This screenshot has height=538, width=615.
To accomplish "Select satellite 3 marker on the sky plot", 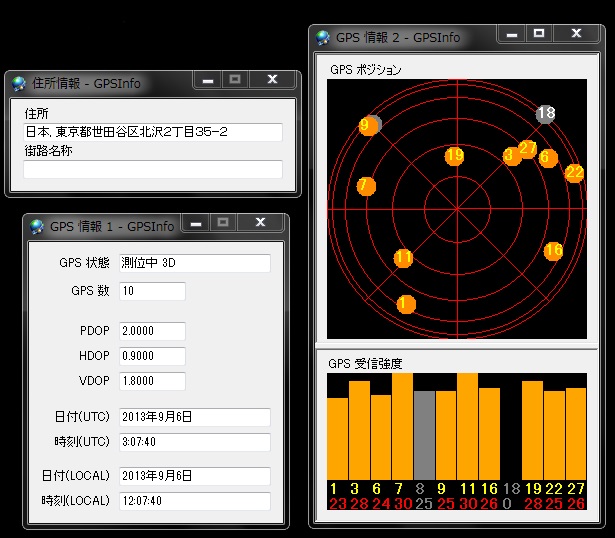I will pos(511,156).
